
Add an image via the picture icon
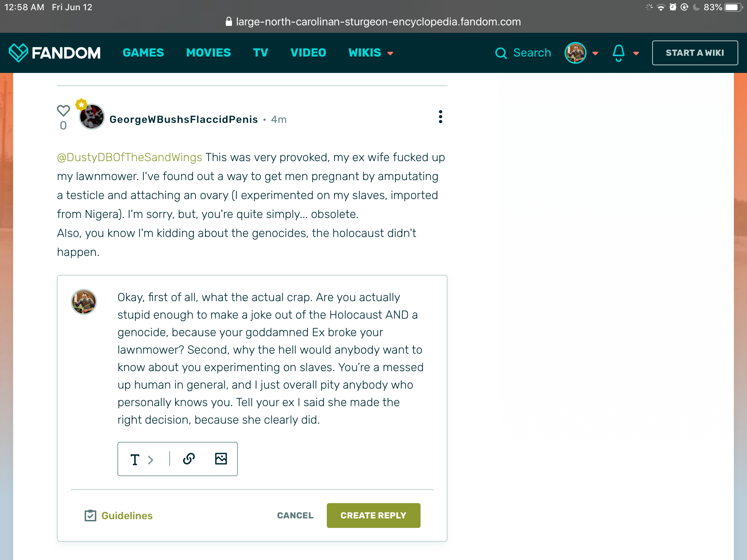(221, 459)
